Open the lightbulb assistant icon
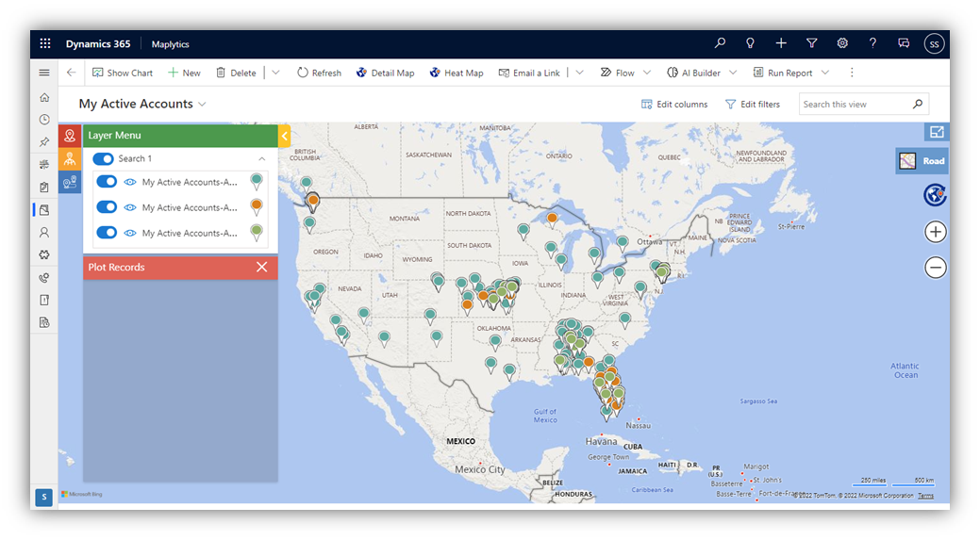 [750, 43]
